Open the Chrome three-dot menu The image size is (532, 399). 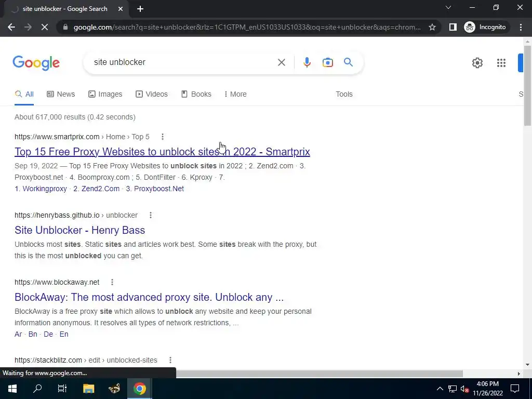521,27
